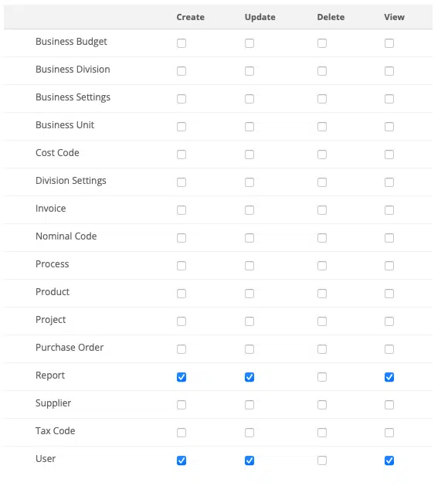
Task: Enable Delete permission for Report
Action: (x=322, y=377)
